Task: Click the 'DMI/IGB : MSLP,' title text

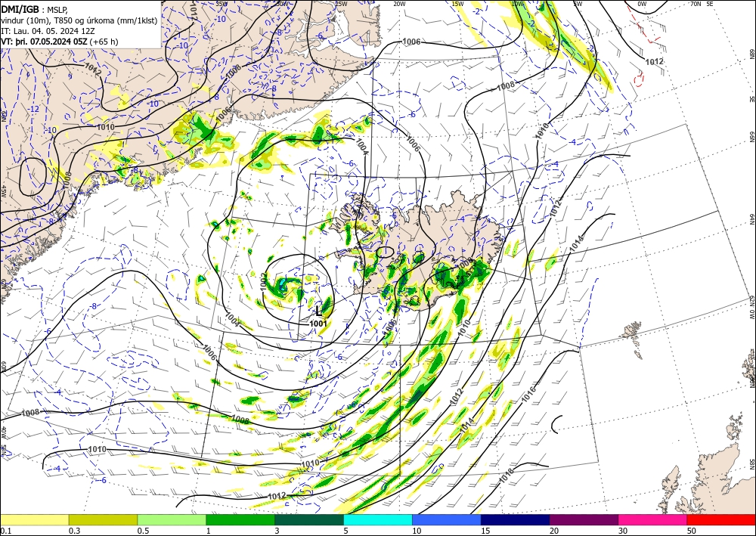Action: (x=34, y=8)
